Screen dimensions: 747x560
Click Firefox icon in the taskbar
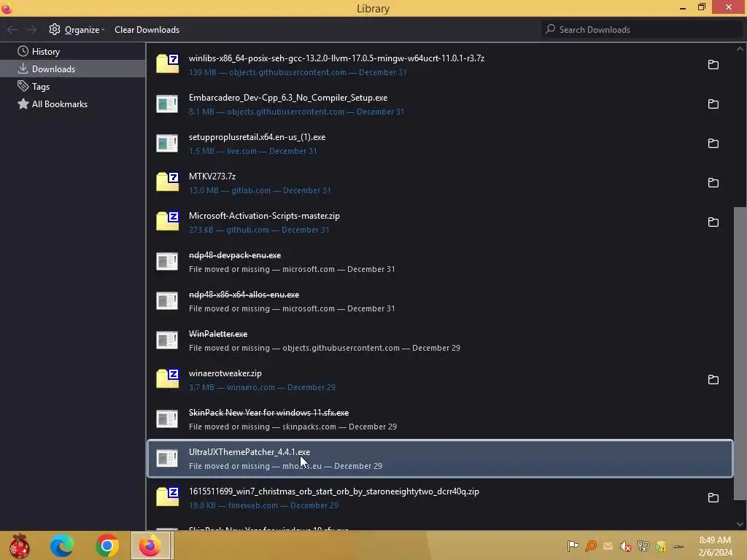pos(150,545)
